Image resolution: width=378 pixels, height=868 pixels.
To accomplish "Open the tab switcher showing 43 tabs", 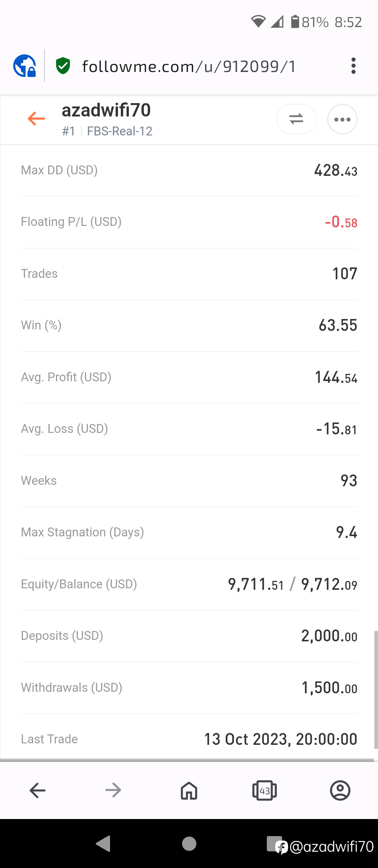I will (x=265, y=790).
